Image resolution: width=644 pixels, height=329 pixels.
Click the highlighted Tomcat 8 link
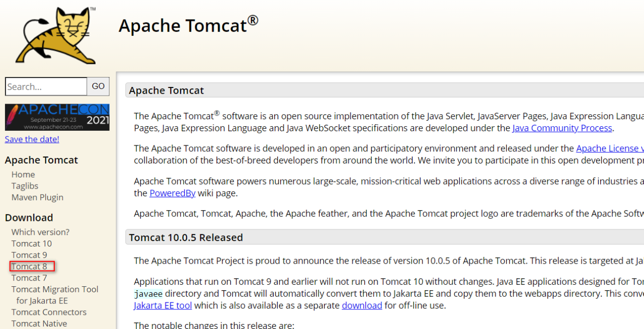[x=29, y=267]
